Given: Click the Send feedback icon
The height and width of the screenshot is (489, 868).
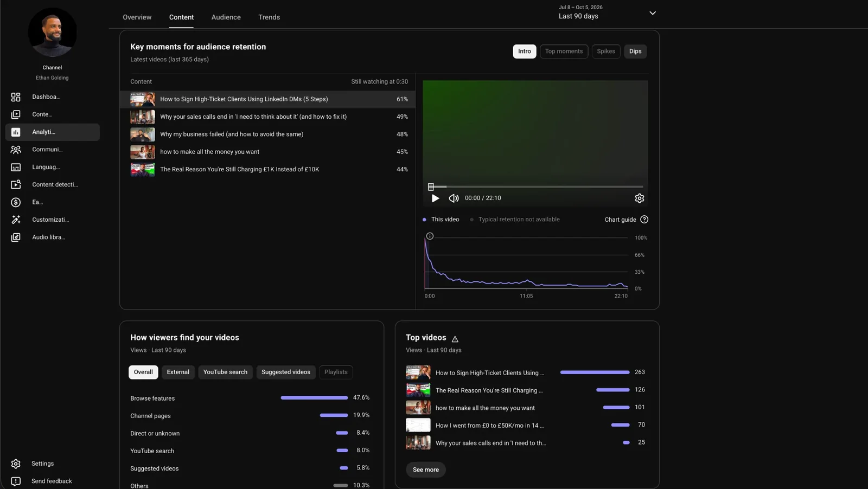Looking at the screenshot, I should tap(16, 481).
